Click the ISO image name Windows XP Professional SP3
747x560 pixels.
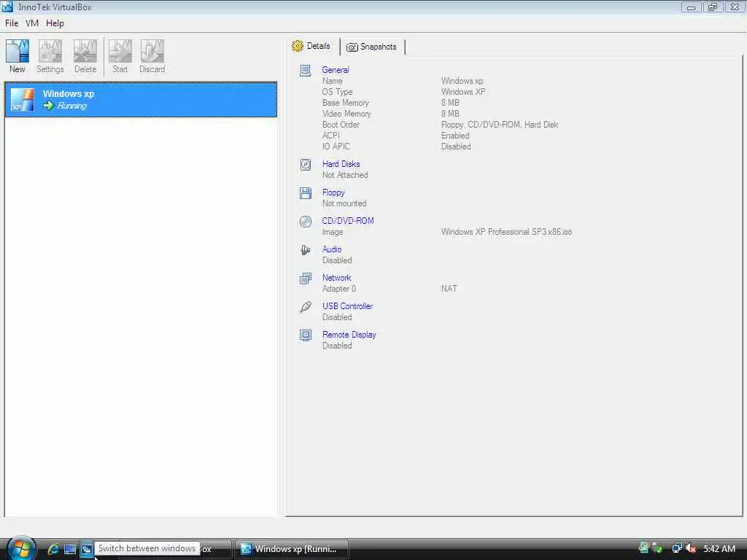506,232
